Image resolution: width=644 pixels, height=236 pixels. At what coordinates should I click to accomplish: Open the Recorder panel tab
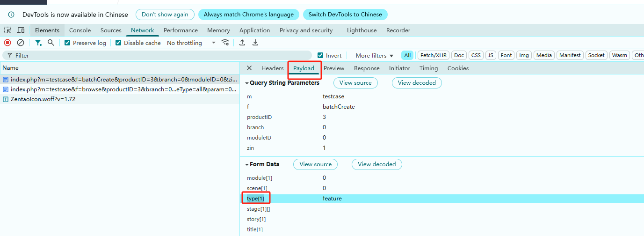coord(398,30)
